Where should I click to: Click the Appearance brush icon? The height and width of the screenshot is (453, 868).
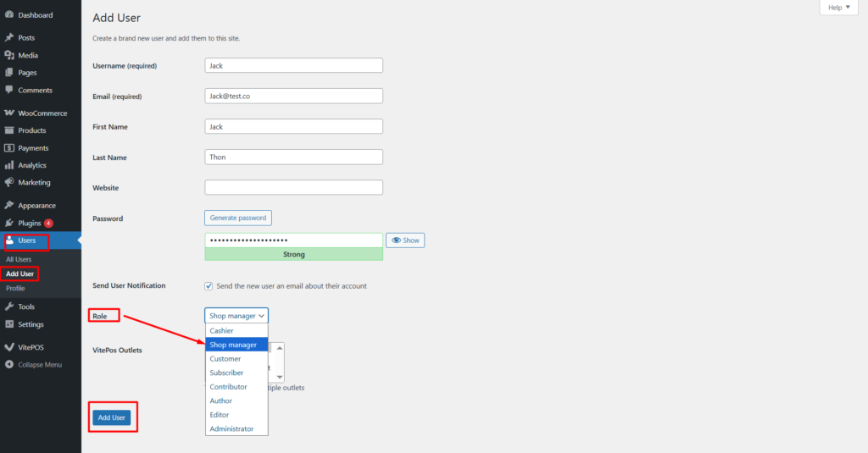(x=9, y=205)
